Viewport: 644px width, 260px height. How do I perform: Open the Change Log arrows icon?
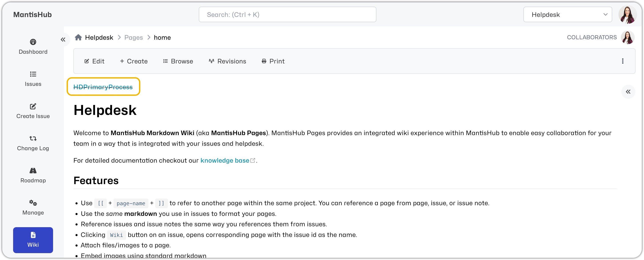pos(33,138)
